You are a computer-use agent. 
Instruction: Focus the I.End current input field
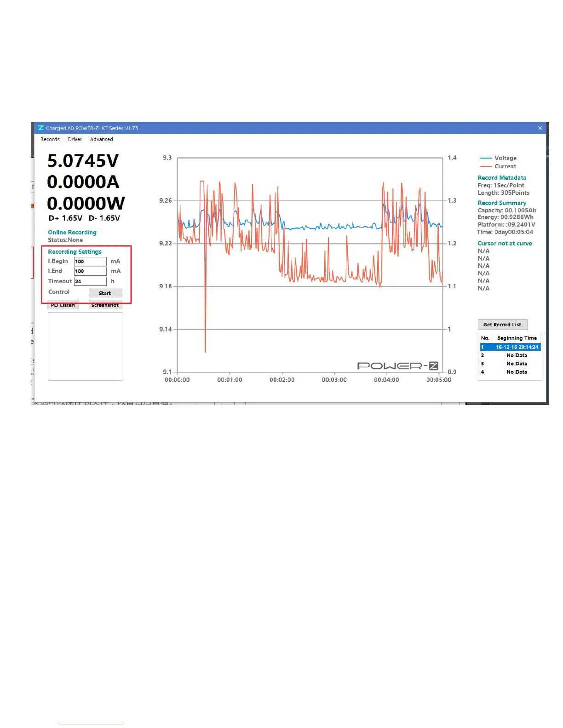pyautogui.click(x=90, y=271)
